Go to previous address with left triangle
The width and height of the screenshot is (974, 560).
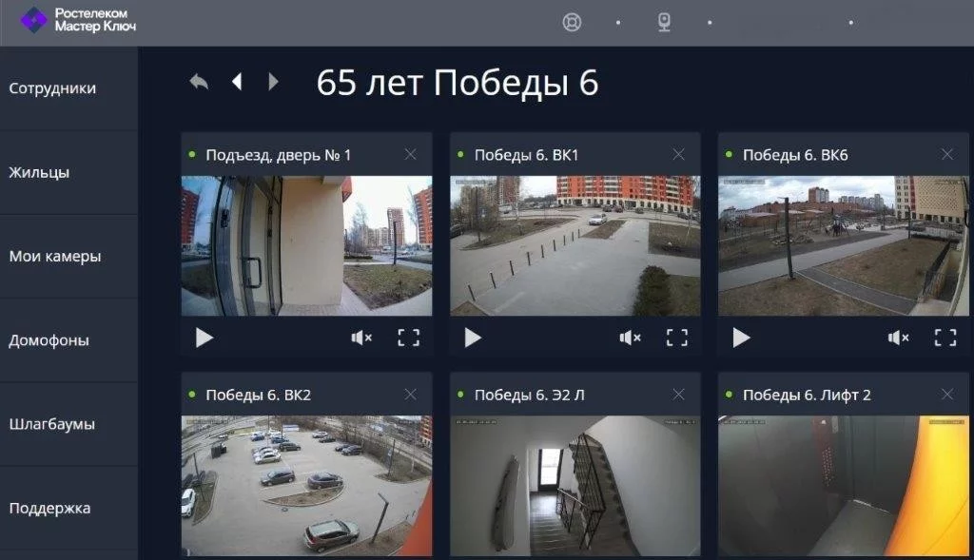pyautogui.click(x=237, y=82)
